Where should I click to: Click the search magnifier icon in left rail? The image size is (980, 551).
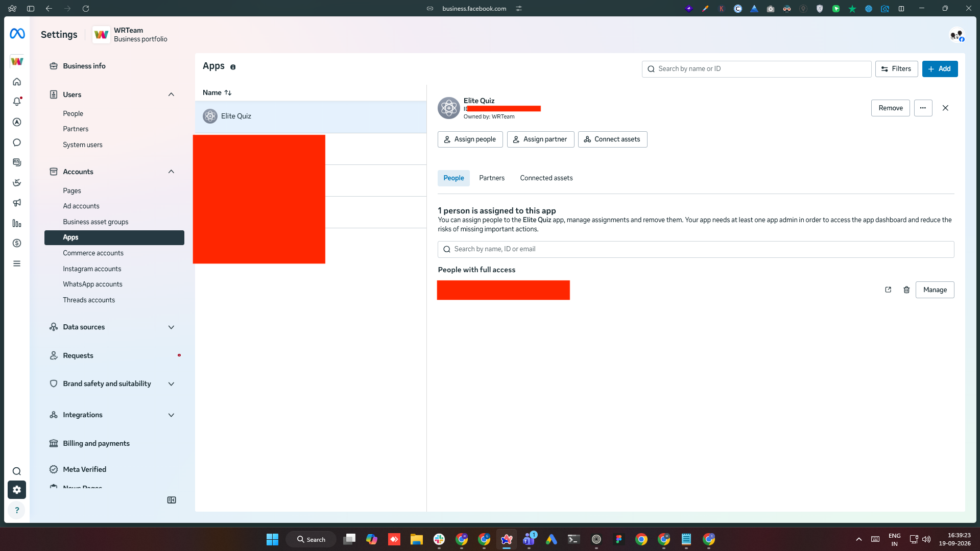[17, 471]
